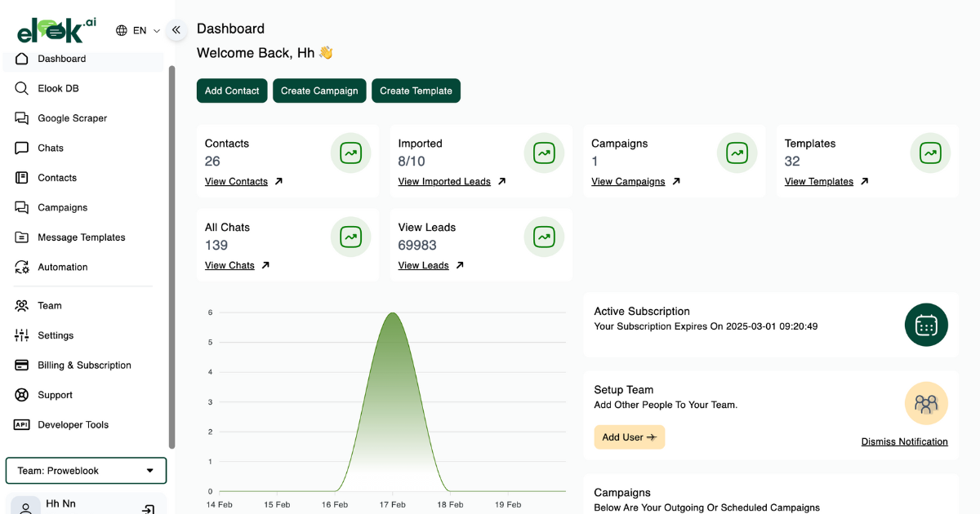This screenshot has width=980, height=514.
Task: Open the Team: Proweblook dropdown
Action: (x=86, y=471)
